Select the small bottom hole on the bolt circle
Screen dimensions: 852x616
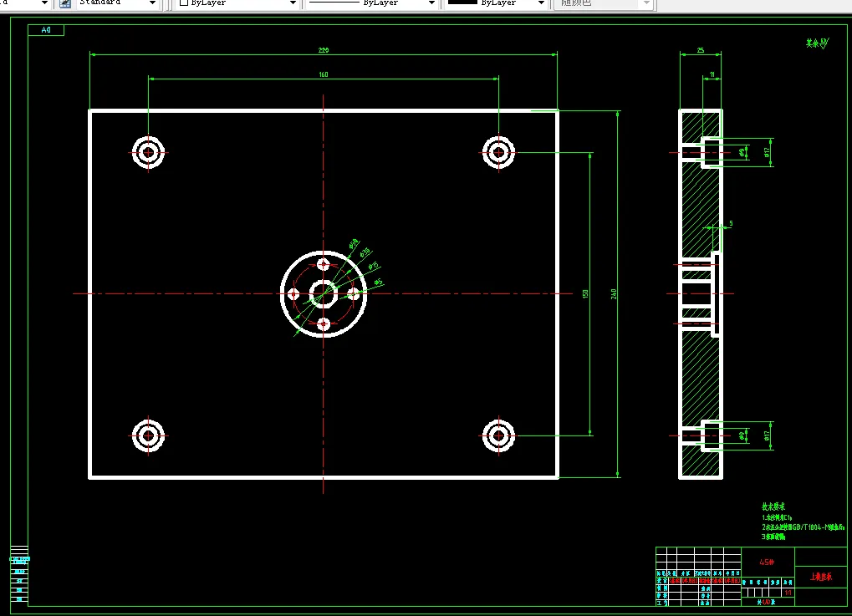(x=324, y=324)
